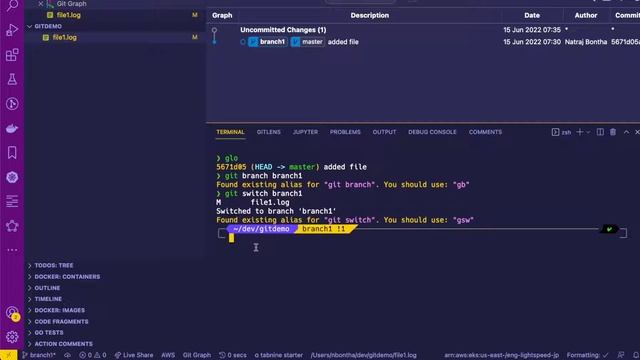Image resolution: width=640 pixels, height=360 pixels.
Task: Switch to the TERMINAL tab
Action: 230,132
